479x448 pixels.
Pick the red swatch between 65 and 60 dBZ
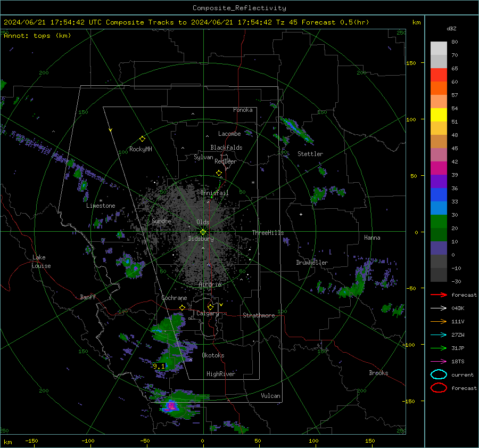[x=439, y=75]
